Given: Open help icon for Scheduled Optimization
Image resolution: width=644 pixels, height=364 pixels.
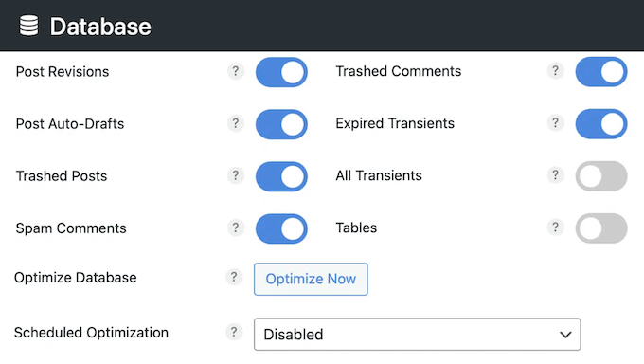Looking at the screenshot, I should click(234, 332).
